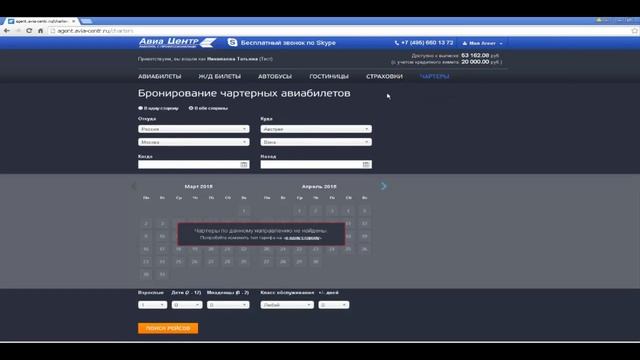Open the calendar icon in the Назад field
Image resolution: width=640 pixels, height=360 pixels.
click(366, 164)
